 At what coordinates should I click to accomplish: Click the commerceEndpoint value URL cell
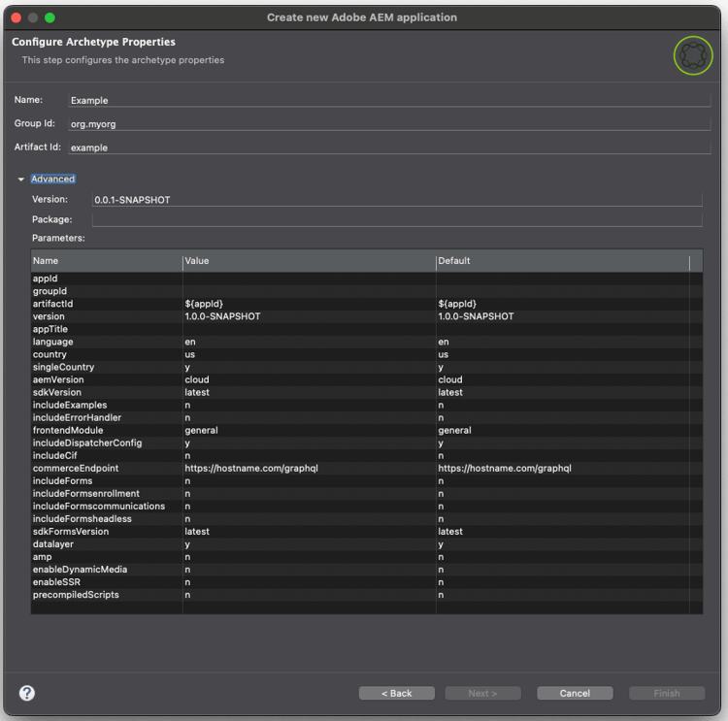click(x=310, y=469)
